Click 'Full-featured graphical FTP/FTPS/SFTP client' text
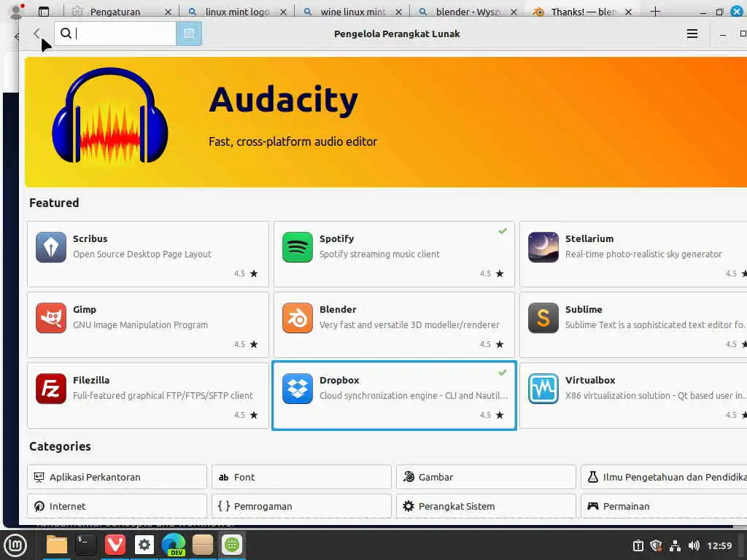 pyautogui.click(x=163, y=396)
